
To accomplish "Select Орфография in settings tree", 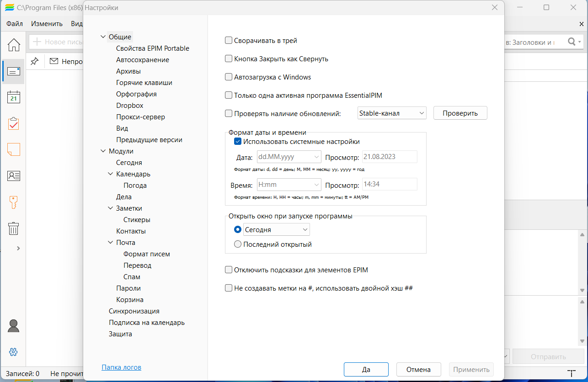I will pos(136,94).
